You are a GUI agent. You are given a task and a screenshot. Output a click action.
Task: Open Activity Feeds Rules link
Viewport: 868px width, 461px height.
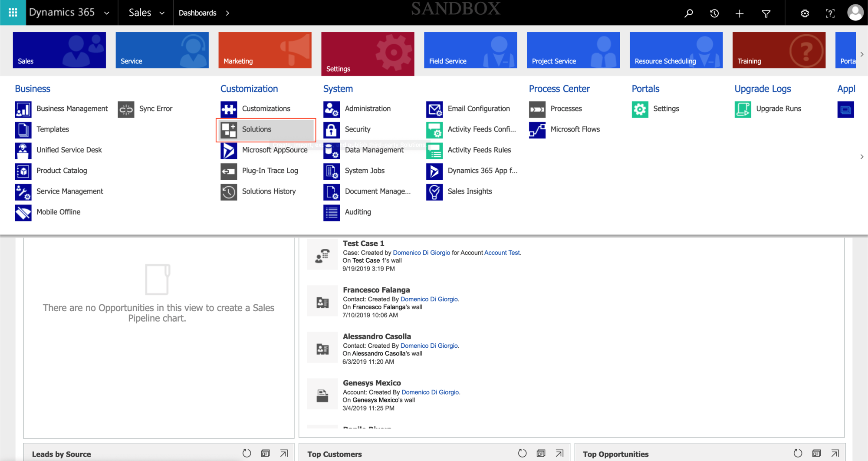point(479,150)
